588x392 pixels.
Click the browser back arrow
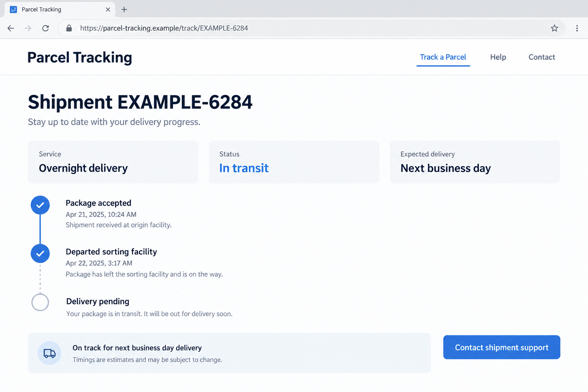click(11, 28)
